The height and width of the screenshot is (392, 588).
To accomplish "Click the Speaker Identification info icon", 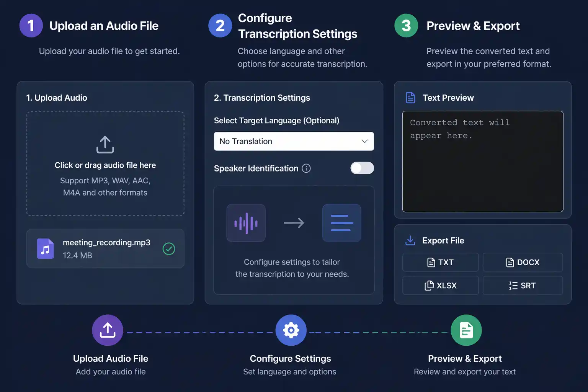I will [x=306, y=168].
